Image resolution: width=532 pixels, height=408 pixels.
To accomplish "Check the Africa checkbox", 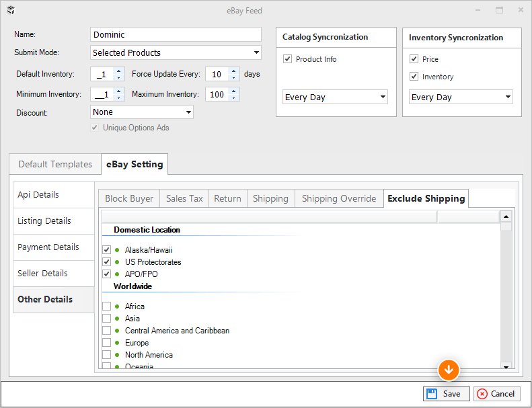I will tap(106, 307).
